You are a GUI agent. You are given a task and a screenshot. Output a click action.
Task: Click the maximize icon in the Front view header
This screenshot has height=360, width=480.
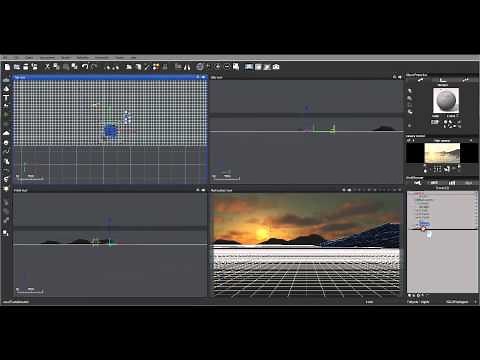(x=203, y=190)
